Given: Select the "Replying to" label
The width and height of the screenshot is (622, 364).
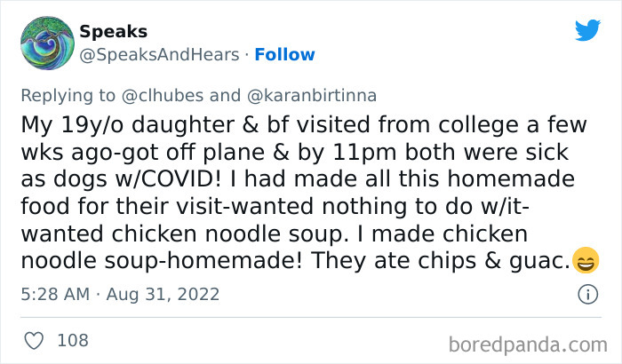Looking at the screenshot, I should coord(68,96).
